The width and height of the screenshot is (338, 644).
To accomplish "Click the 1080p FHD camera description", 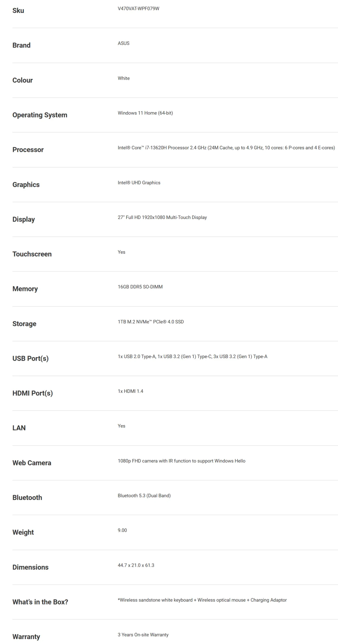I will click(x=181, y=461).
